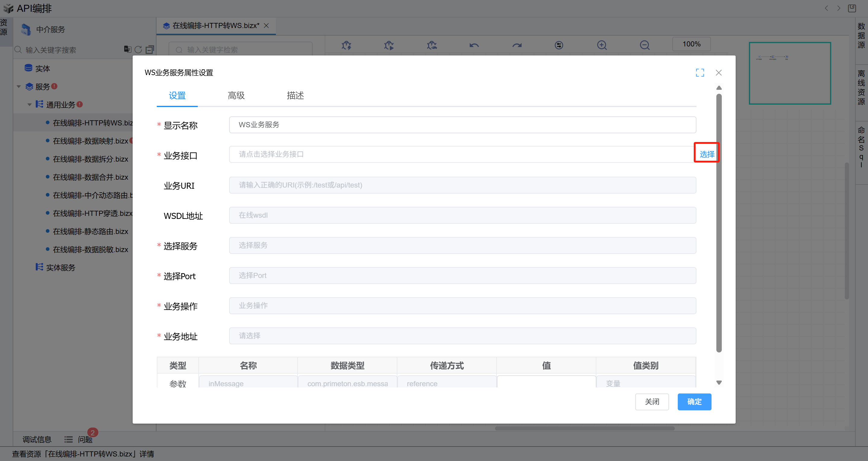The height and width of the screenshot is (461, 868).
Task: Click the collapse-all icon in the resource panel
Action: click(x=150, y=49)
